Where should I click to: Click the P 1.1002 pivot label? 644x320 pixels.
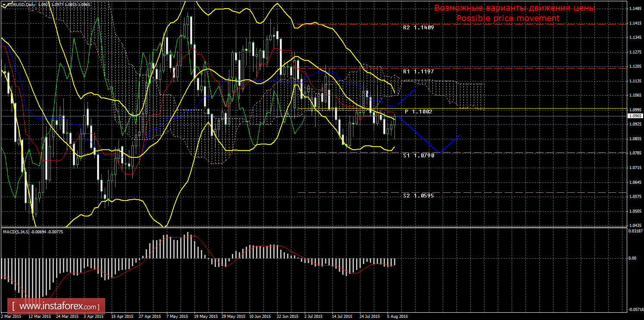(418, 112)
